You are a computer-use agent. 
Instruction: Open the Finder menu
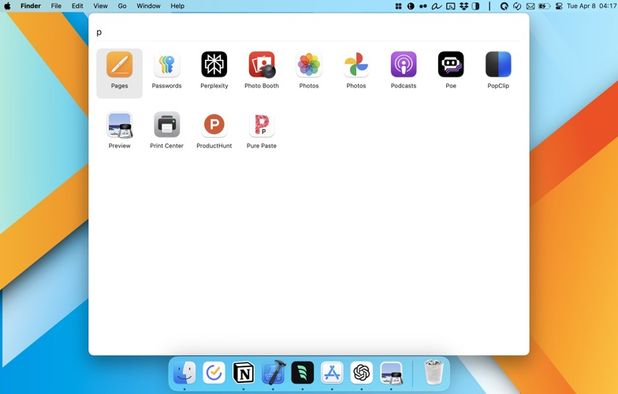[x=31, y=6]
